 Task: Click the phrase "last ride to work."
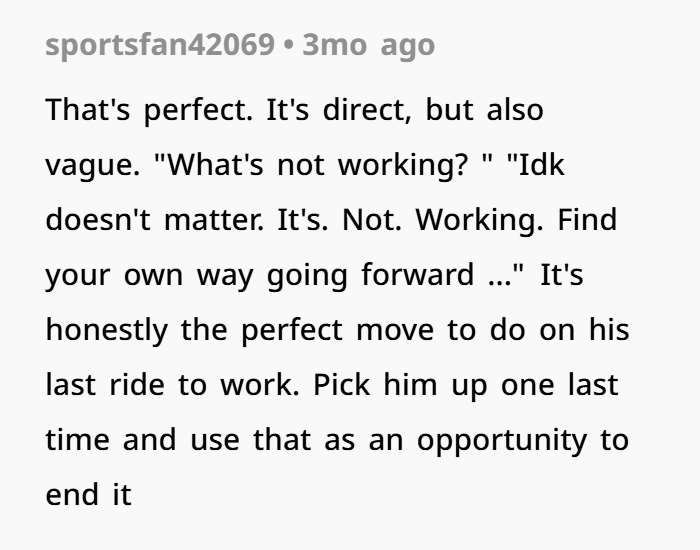[x=172, y=385]
